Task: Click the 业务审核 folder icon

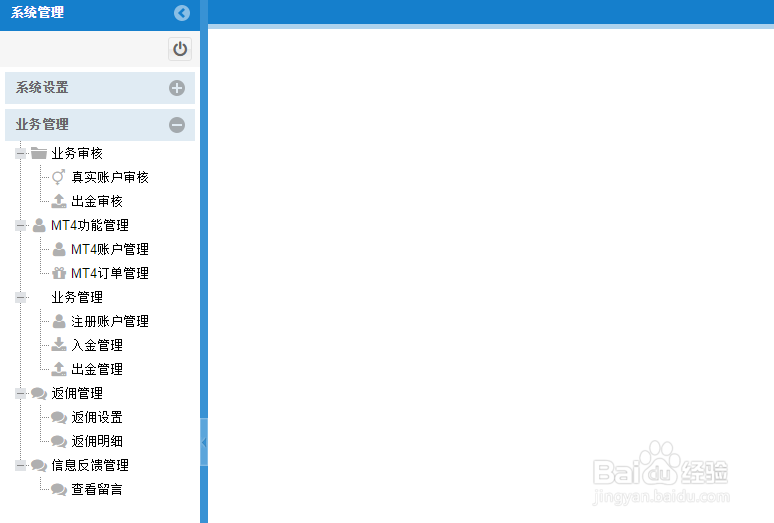Action: [39, 153]
